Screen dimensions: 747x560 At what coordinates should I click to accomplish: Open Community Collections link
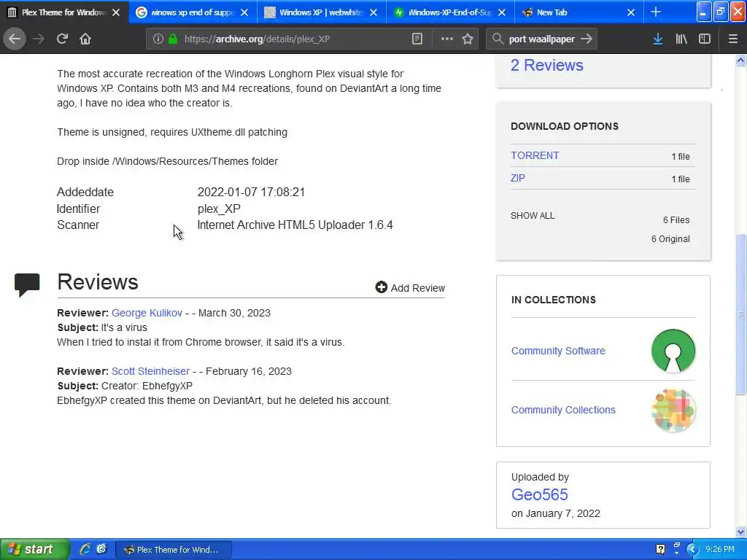click(563, 410)
